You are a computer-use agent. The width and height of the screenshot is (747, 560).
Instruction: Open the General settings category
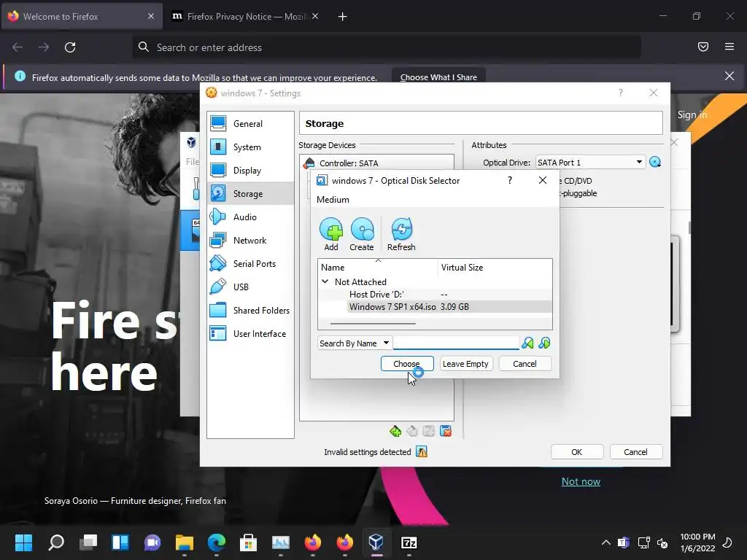(251, 123)
